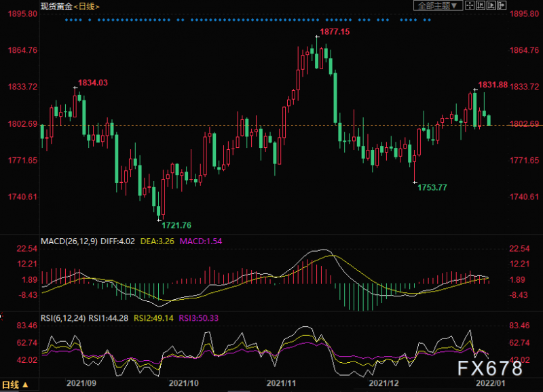Screen dimensions: 543x392
Task: Click the RSI3:50.33 purple legend label
Action: pos(198,318)
